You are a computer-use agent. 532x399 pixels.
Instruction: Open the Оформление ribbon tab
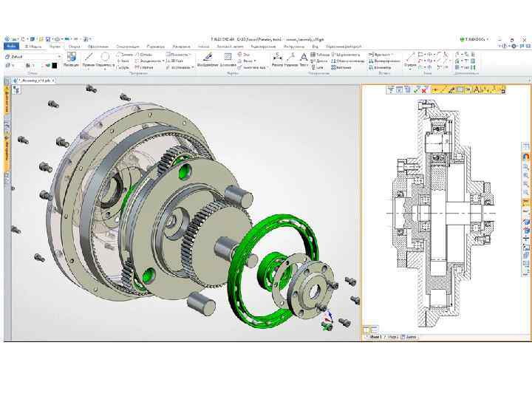tap(98, 46)
